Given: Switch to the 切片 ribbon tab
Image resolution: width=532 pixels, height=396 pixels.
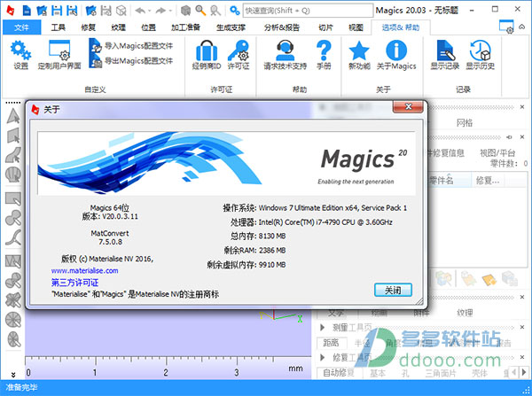Looking at the screenshot, I should (325, 27).
